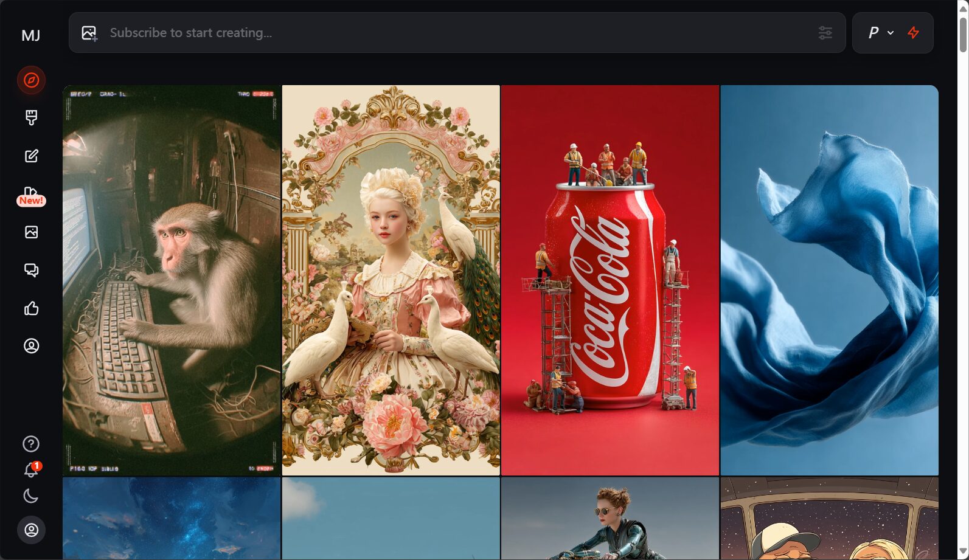This screenshot has height=560, width=969.
Task: Open the Edit pencil icon
Action: tap(31, 156)
